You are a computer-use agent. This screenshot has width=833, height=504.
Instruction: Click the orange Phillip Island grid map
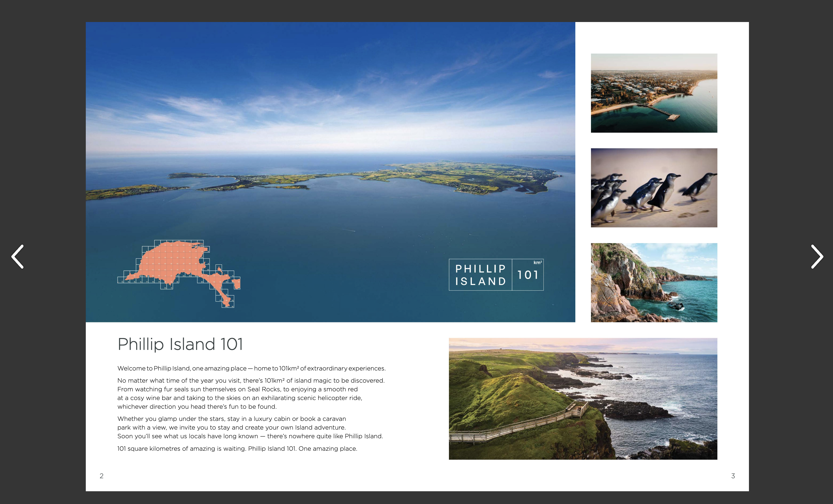click(x=179, y=274)
